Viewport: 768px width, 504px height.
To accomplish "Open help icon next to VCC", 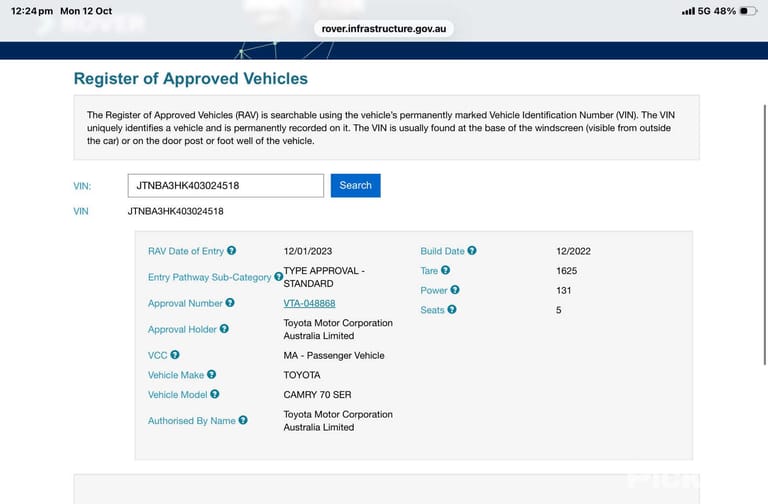I will pos(175,355).
